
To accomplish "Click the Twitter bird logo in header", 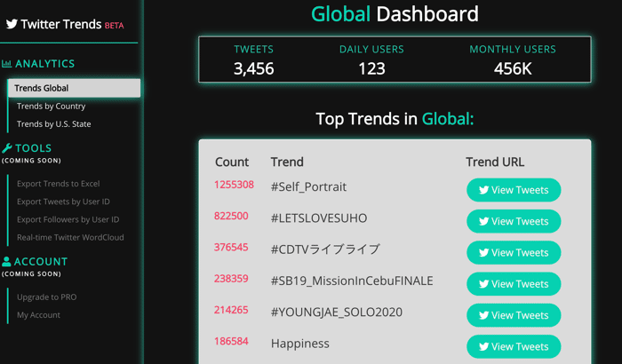I will (x=12, y=24).
